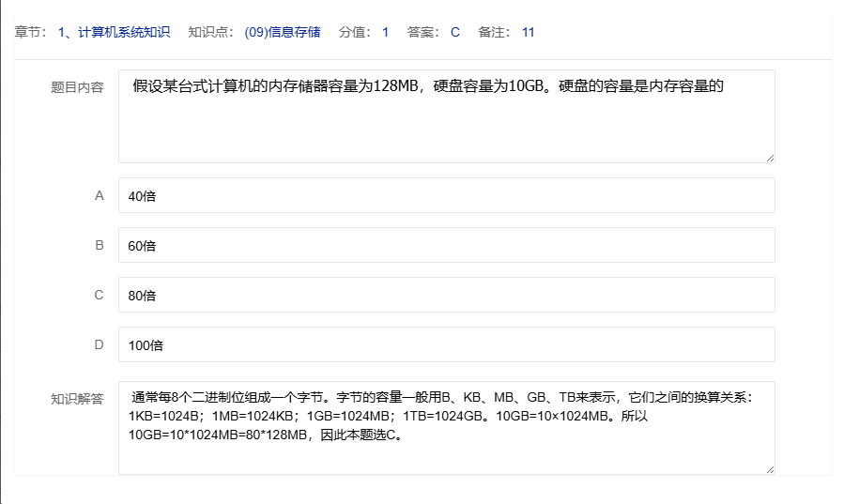Click into option A field showing 40倍
This screenshot has width=844, height=504.
point(446,195)
